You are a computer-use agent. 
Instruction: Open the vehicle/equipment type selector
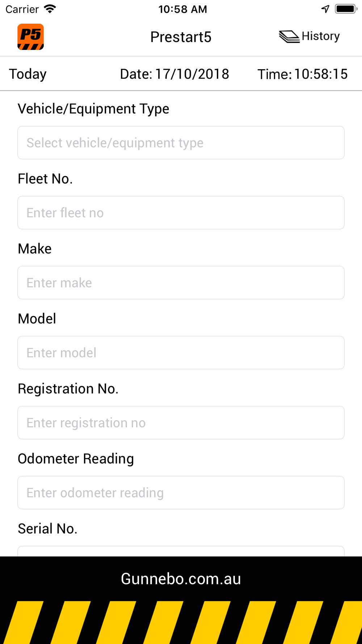[181, 143]
